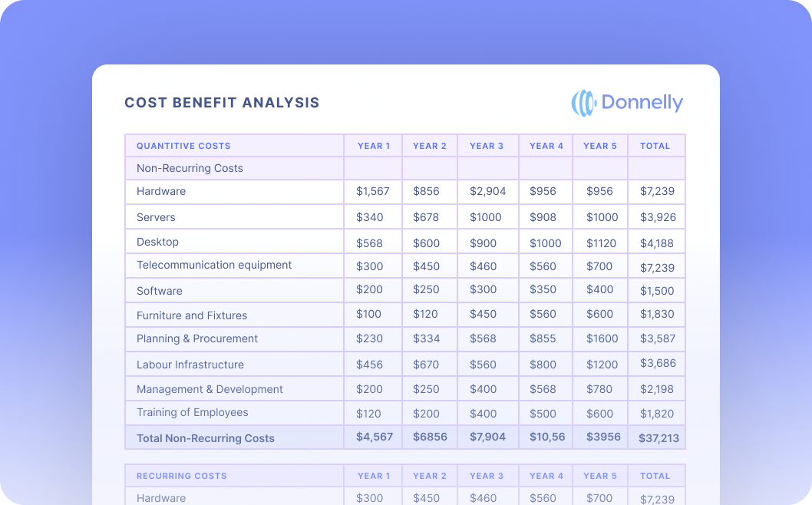Click the Management & Development row label

pos(210,389)
